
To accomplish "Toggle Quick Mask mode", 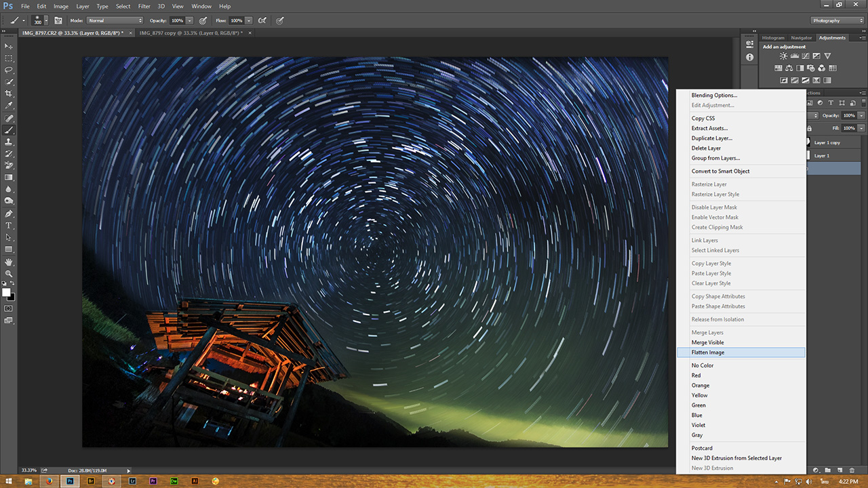I will coord(9,308).
